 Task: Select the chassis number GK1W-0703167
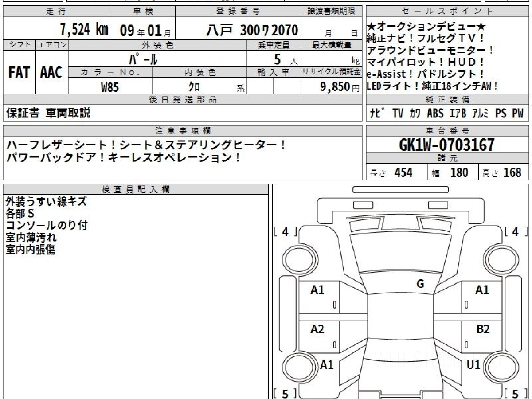(x=447, y=145)
